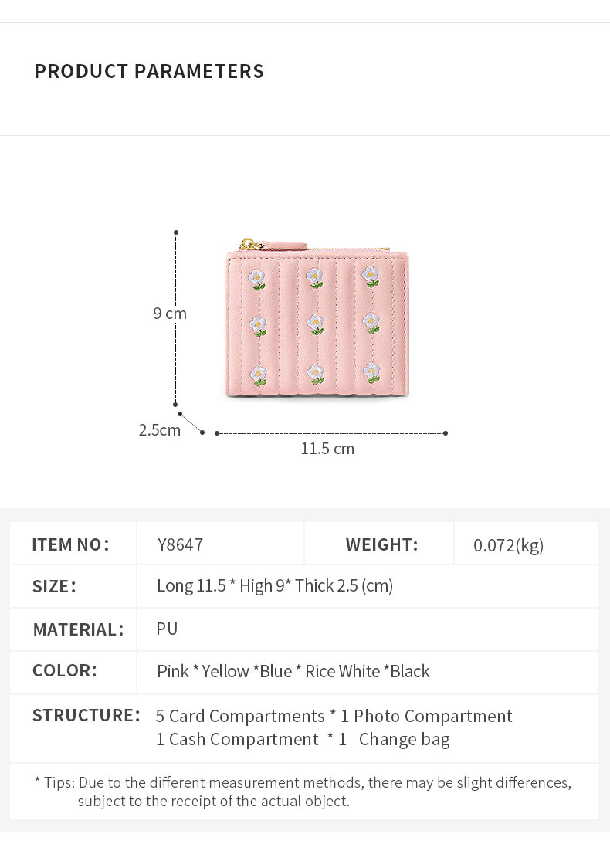Click the center embroidered flower on wallet
The image size is (610, 868).
point(316,324)
